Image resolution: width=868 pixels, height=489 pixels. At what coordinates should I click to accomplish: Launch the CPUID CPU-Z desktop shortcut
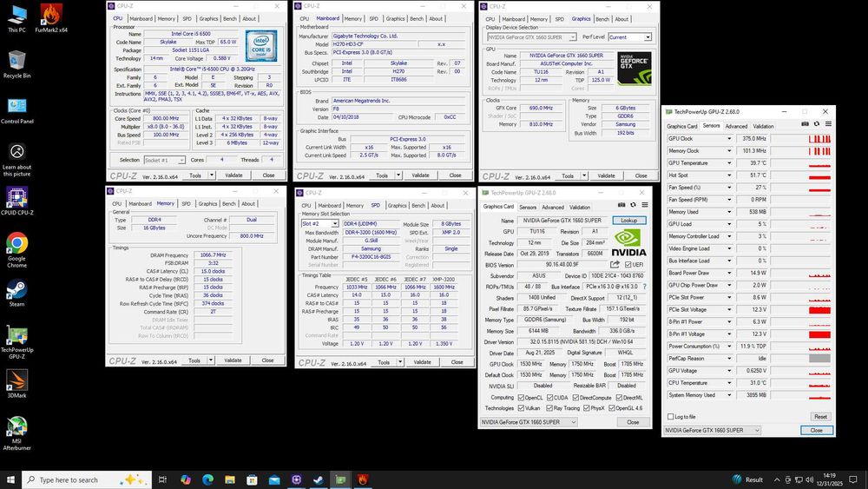point(16,201)
